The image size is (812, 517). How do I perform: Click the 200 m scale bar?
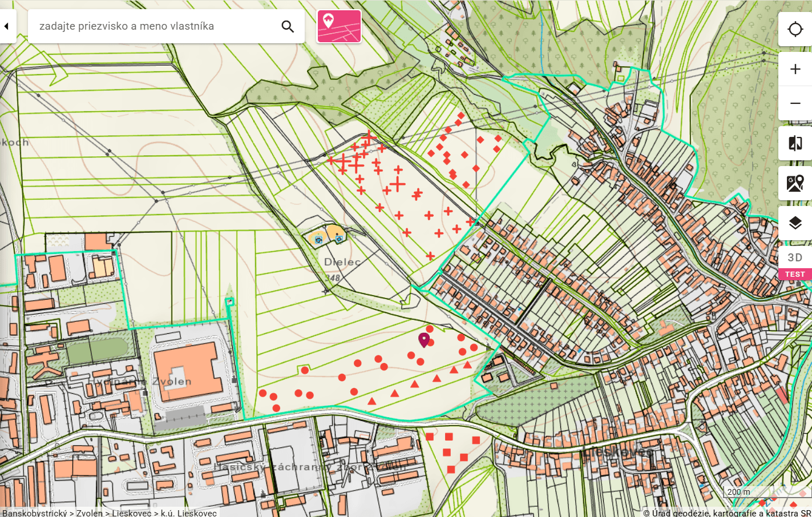coord(738,492)
